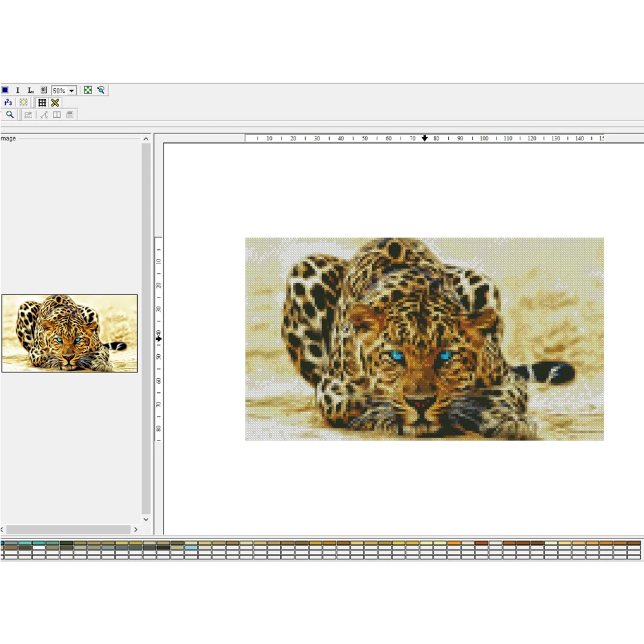Screen dimensions: 644x644
Task: Select the half stitch "I" tool
Action: pos(17,90)
